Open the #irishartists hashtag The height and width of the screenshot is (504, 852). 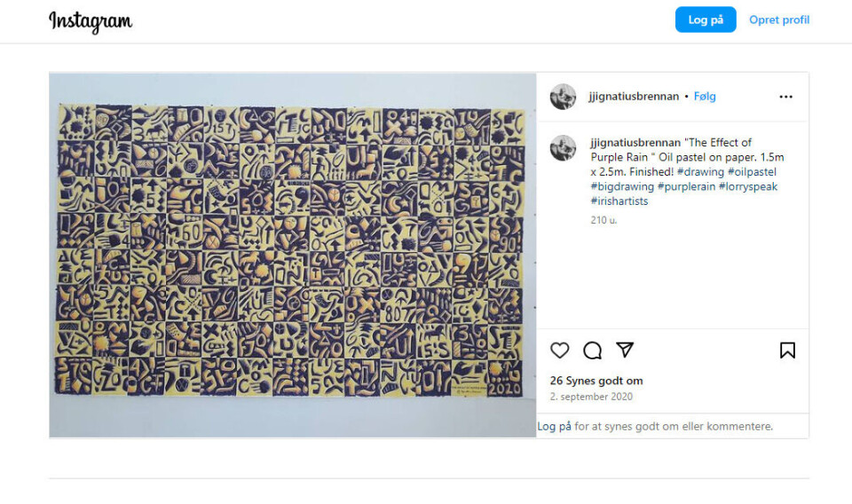619,201
